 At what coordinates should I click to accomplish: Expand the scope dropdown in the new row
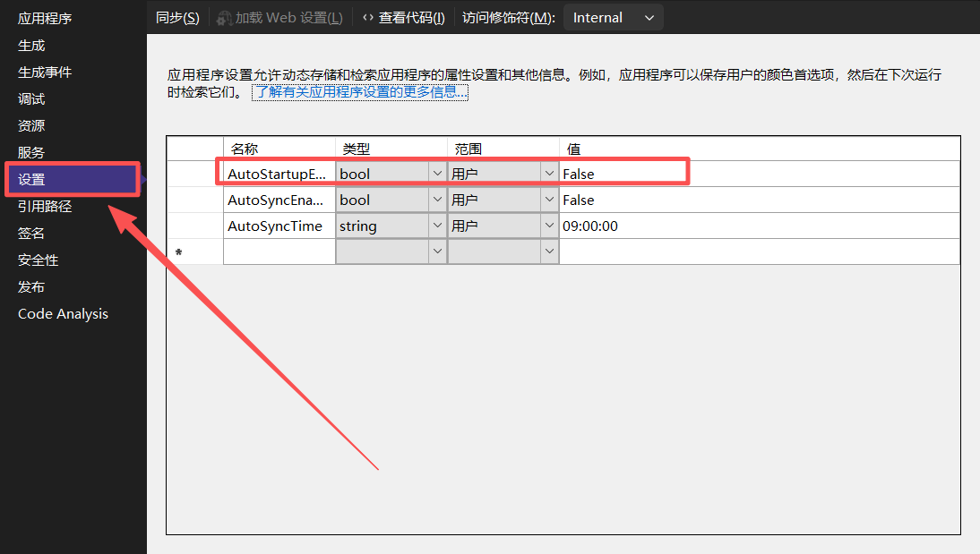tap(549, 251)
